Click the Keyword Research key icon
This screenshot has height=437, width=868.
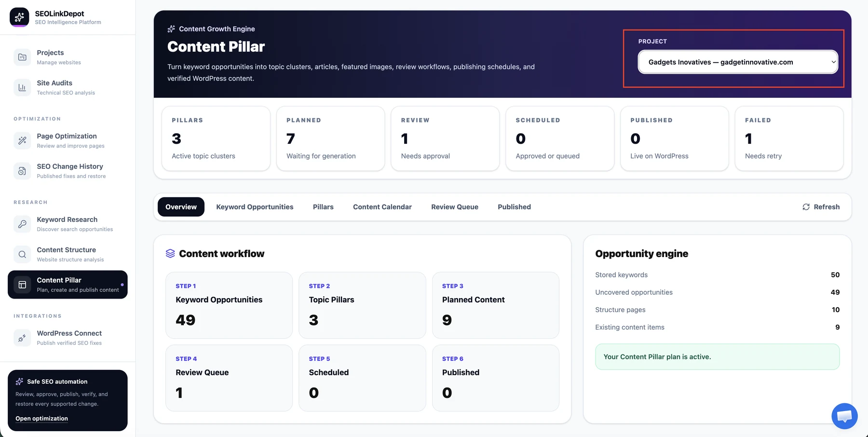pyautogui.click(x=22, y=224)
